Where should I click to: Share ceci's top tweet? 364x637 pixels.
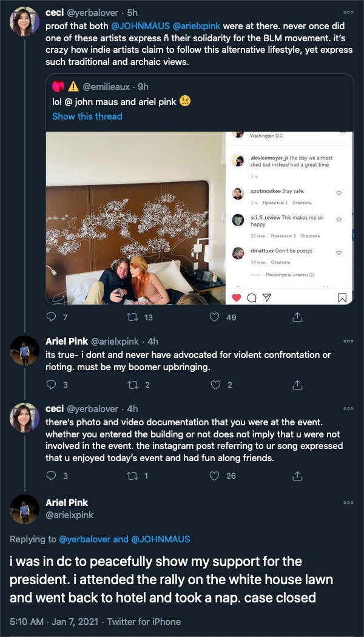click(297, 317)
